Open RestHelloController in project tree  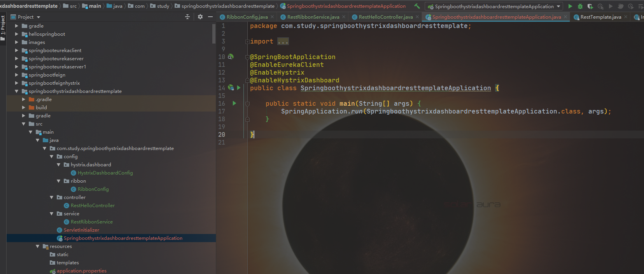[x=93, y=206]
